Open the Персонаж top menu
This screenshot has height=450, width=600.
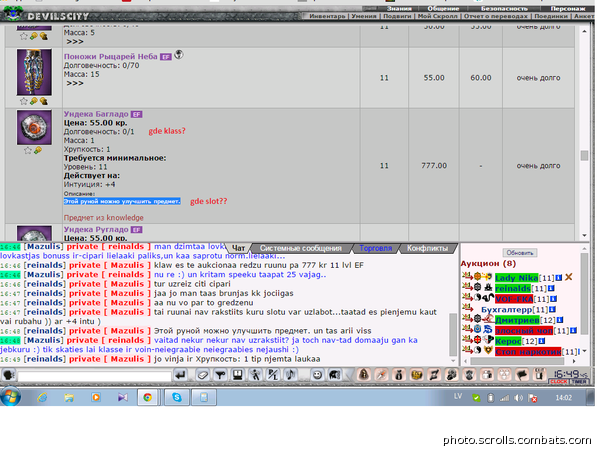tap(568, 8)
